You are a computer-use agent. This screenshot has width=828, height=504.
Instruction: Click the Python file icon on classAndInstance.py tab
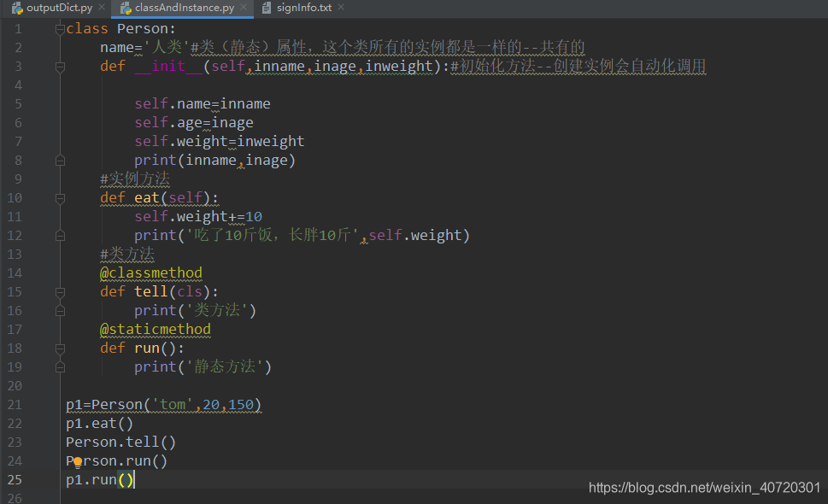tap(126, 8)
